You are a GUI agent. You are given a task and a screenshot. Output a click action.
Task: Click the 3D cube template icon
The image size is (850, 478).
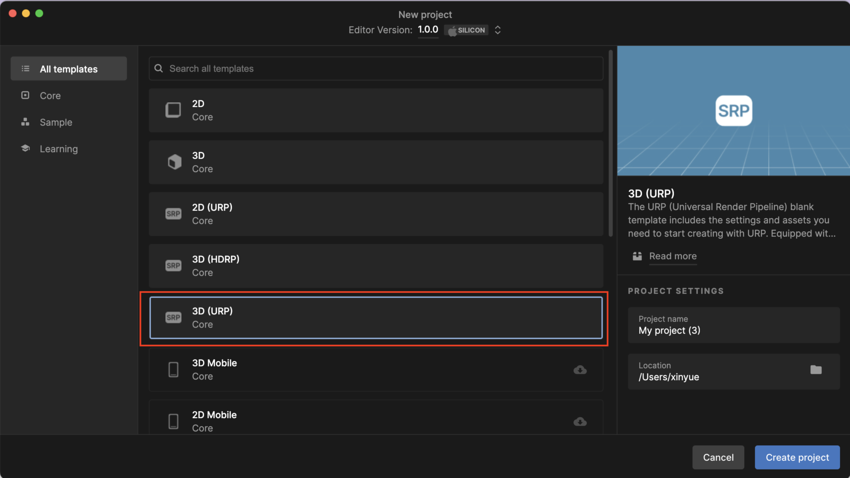click(174, 162)
